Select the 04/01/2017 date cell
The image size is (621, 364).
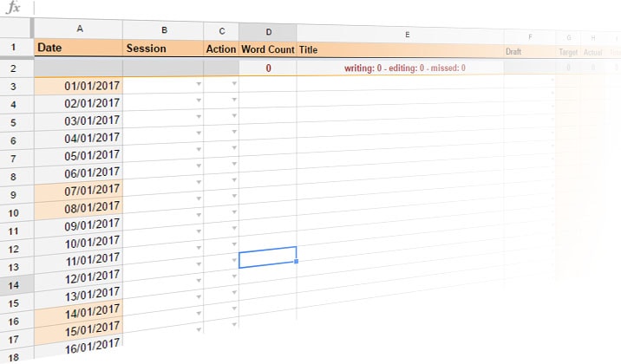79,138
